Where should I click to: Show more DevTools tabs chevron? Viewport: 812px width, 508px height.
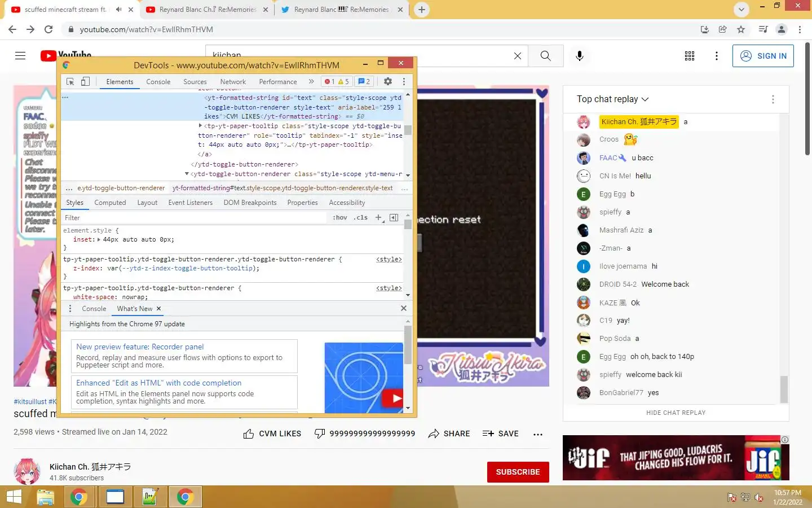click(x=311, y=82)
